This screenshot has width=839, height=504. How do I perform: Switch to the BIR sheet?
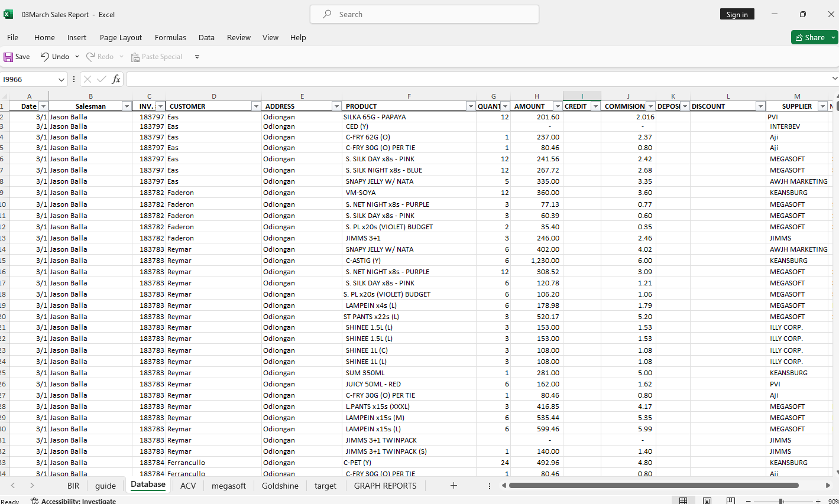coord(73,486)
